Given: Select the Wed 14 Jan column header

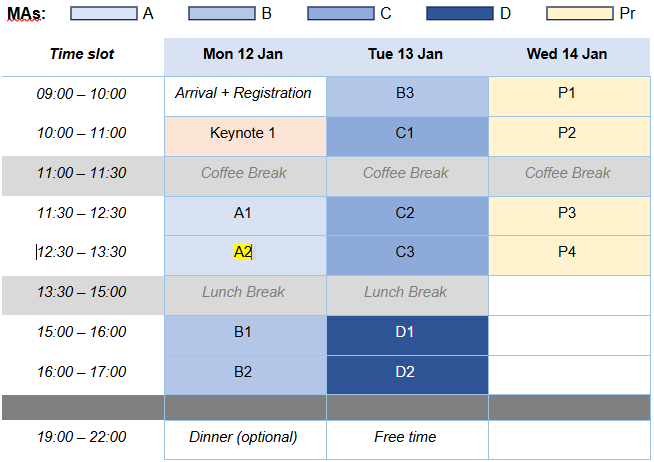Looking at the screenshot, I should [x=567, y=54].
